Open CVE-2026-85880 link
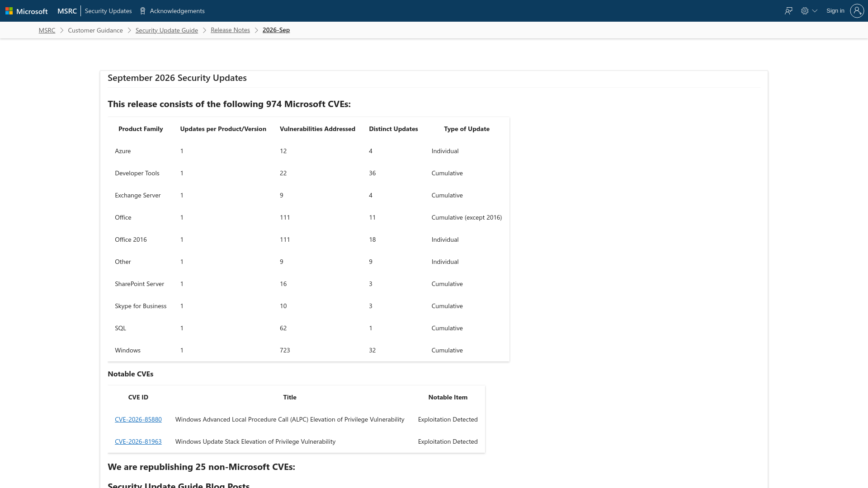This screenshot has height=488, width=868. (x=138, y=419)
